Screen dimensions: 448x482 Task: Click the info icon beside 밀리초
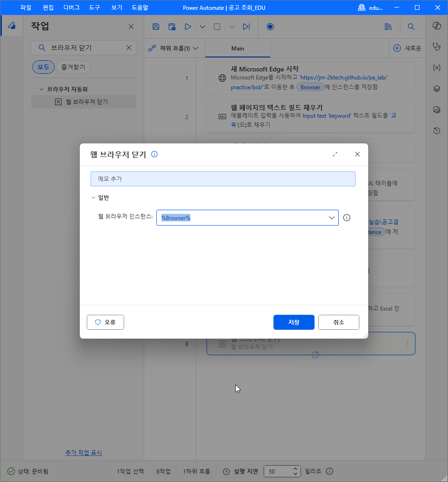[329, 471]
